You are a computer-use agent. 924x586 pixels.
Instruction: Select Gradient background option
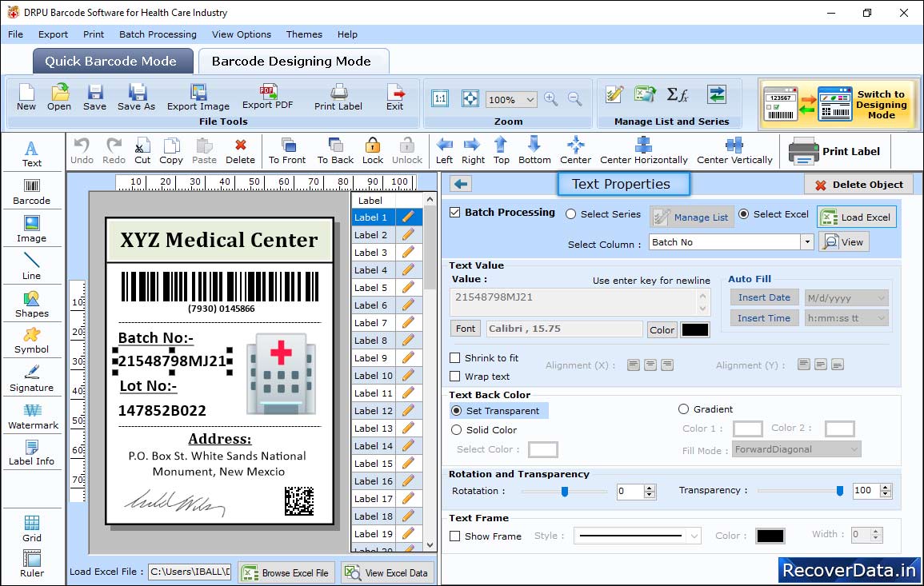[683, 409]
